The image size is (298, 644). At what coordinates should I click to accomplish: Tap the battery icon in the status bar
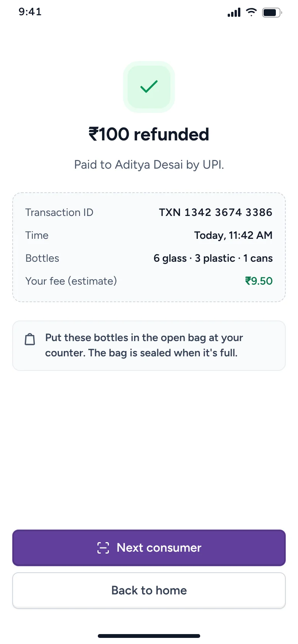[x=272, y=13]
